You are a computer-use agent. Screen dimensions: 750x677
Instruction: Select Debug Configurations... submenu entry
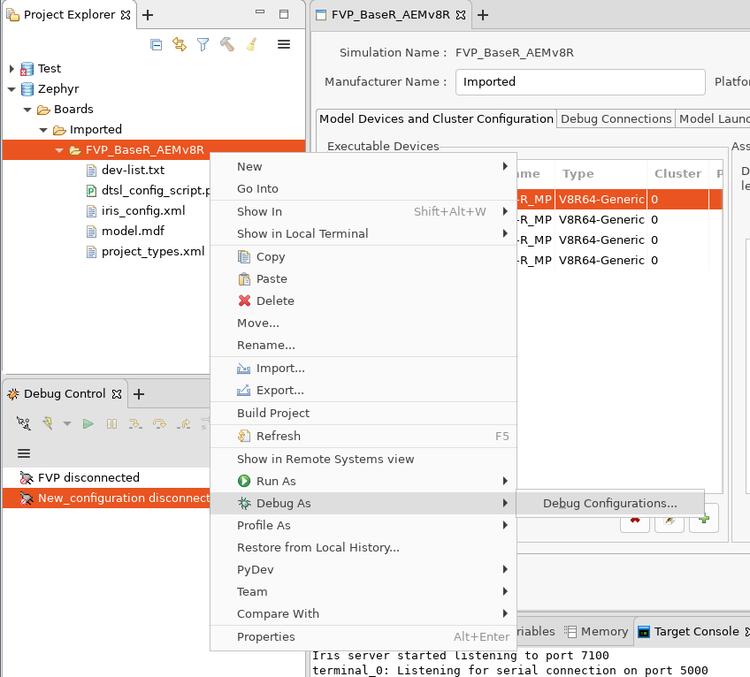click(609, 504)
